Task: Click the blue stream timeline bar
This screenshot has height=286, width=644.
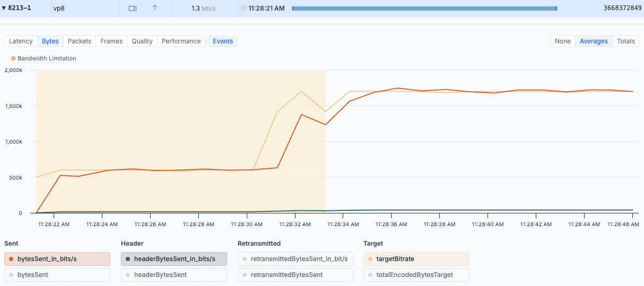Action: pyautogui.click(x=424, y=8)
